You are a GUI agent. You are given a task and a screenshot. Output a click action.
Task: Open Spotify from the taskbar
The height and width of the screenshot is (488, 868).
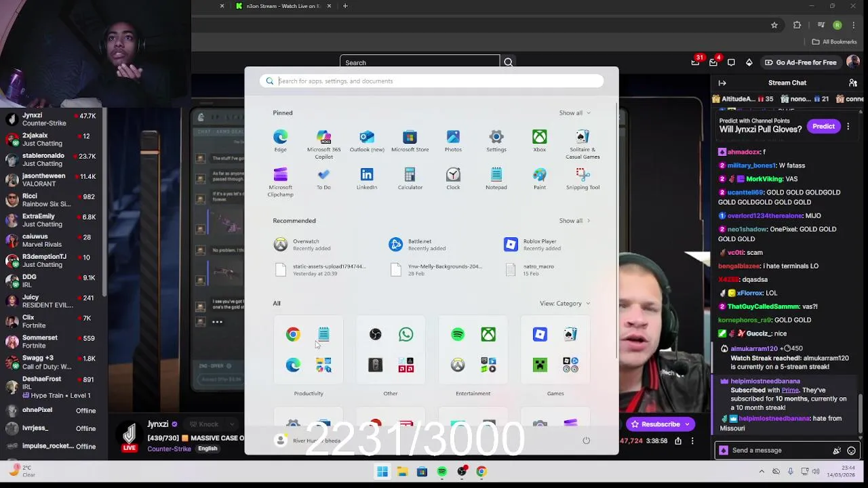pyautogui.click(x=441, y=472)
